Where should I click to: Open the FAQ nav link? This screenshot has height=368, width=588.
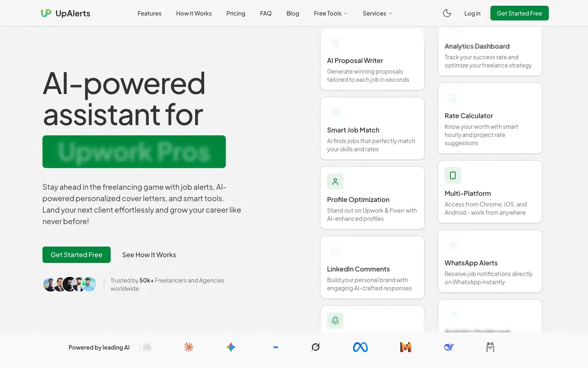point(266,13)
